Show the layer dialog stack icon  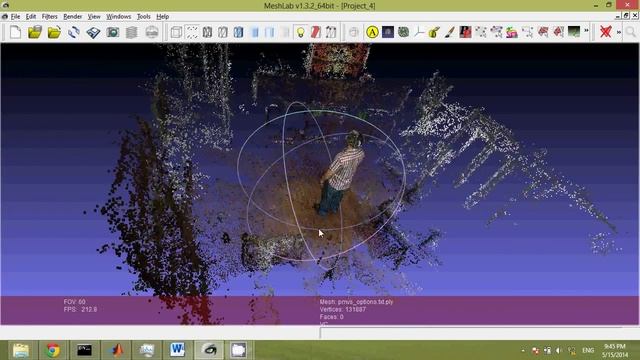131,32
